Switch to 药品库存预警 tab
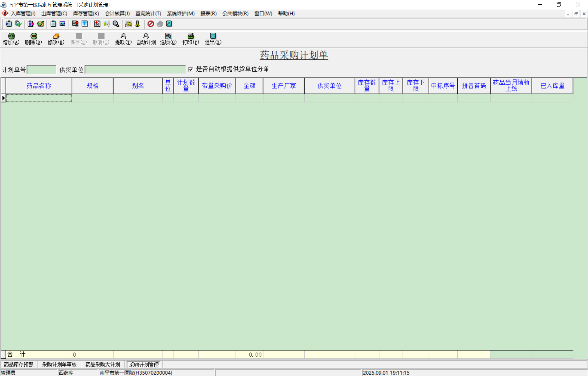 coord(19,365)
